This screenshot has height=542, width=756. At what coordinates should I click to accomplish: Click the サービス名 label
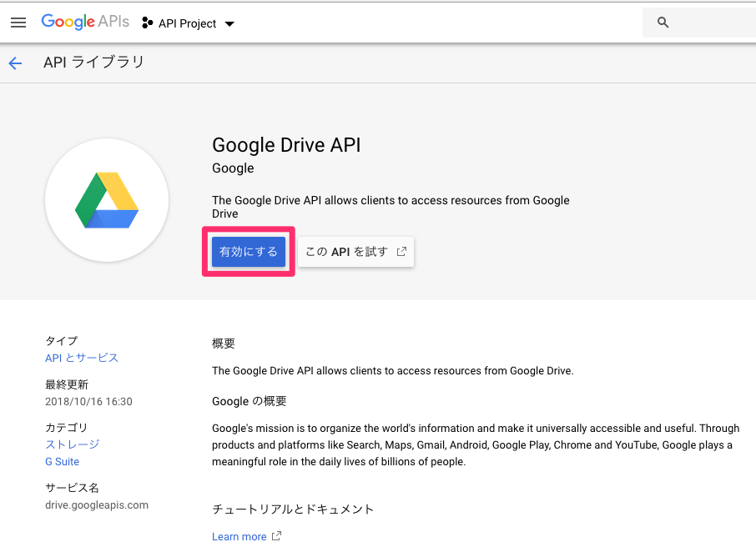tap(72, 488)
